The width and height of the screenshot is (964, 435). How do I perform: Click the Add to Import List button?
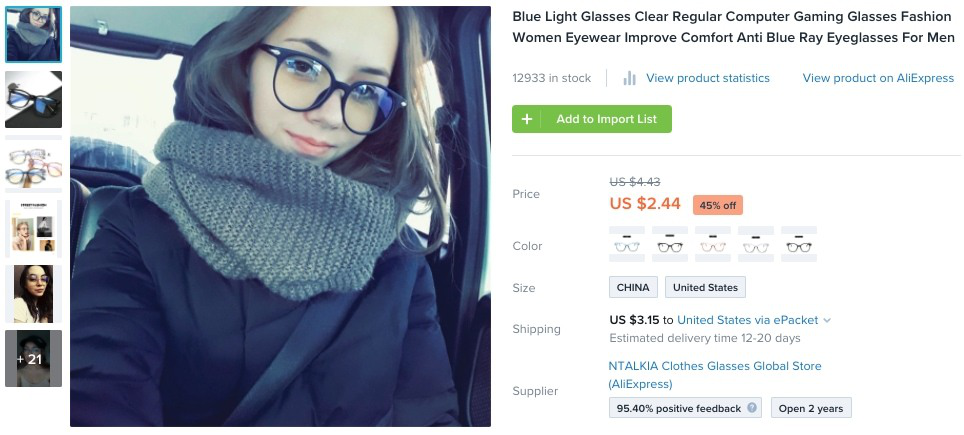[605, 119]
